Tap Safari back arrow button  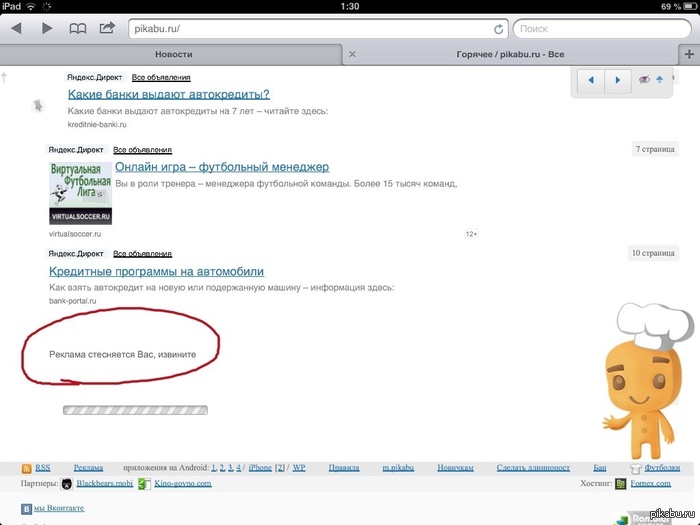click(x=17, y=29)
